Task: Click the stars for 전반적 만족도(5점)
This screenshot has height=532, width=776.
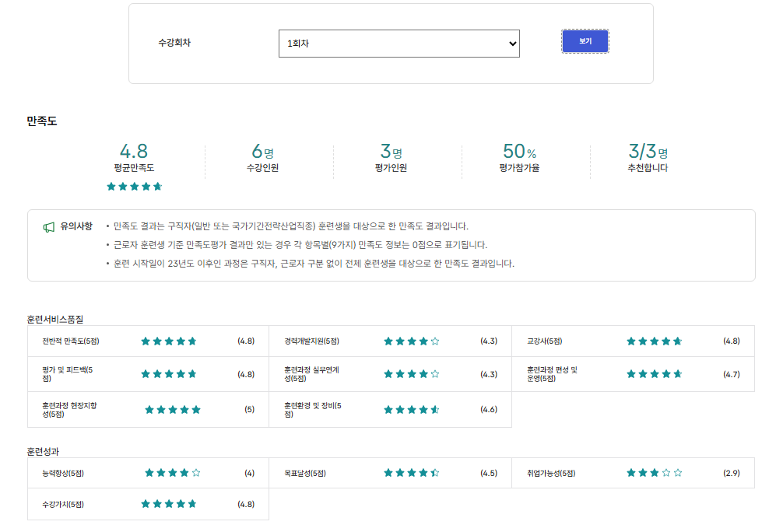Action: [169, 341]
